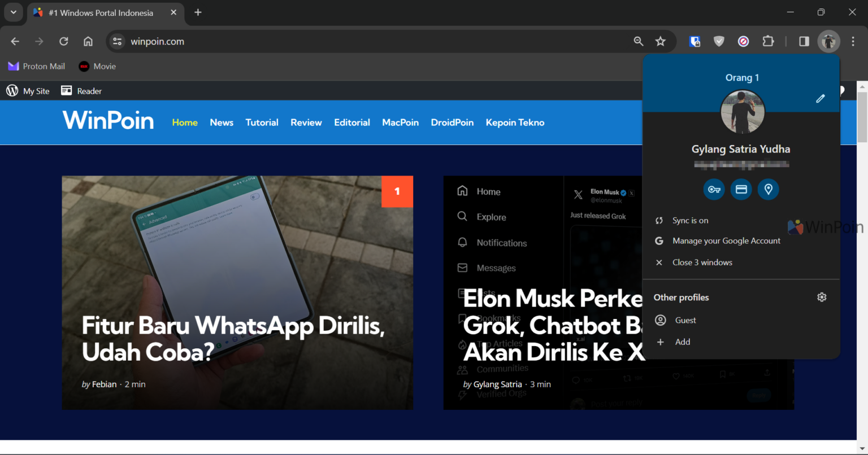This screenshot has height=455, width=868.
Task: Toggle site information via the lock badge
Action: point(695,41)
